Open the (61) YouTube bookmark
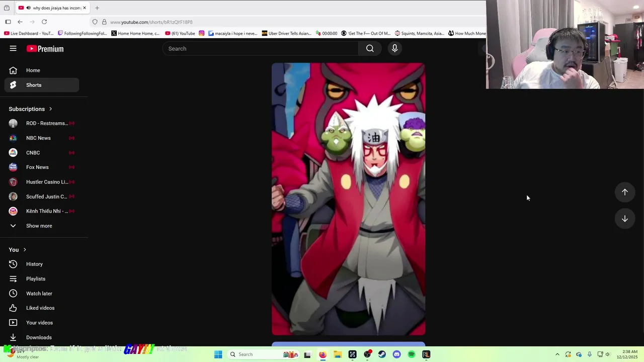Screen dimensions: 644x362 [180, 34]
